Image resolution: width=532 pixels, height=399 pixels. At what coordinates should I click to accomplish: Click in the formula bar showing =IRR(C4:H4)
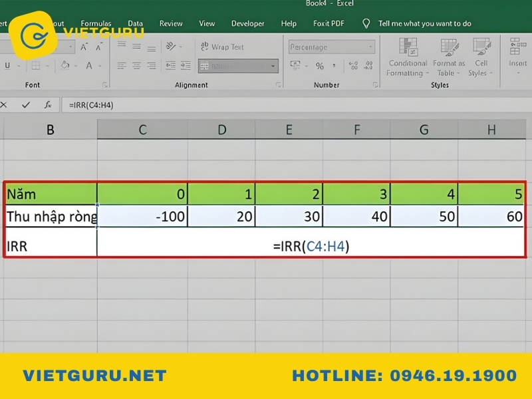click(297, 105)
